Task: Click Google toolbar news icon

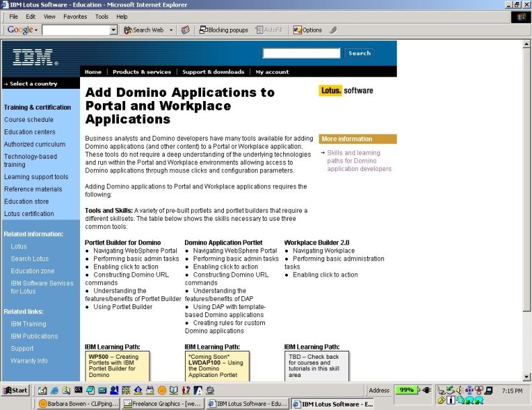Action: [185, 30]
